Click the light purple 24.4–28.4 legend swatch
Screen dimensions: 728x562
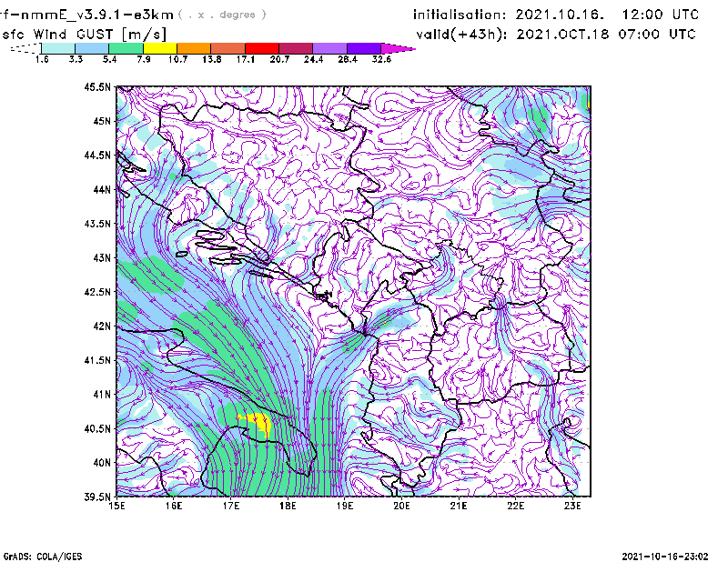[x=330, y=48]
